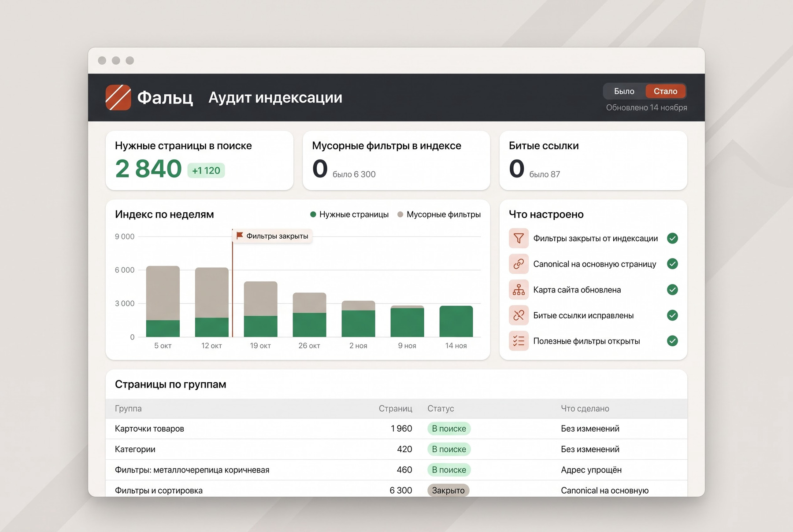Viewport: 793px width, 532px height.
Task: Click the checkmark for Битые ссылки исправлены
Action: coord(672,315)
